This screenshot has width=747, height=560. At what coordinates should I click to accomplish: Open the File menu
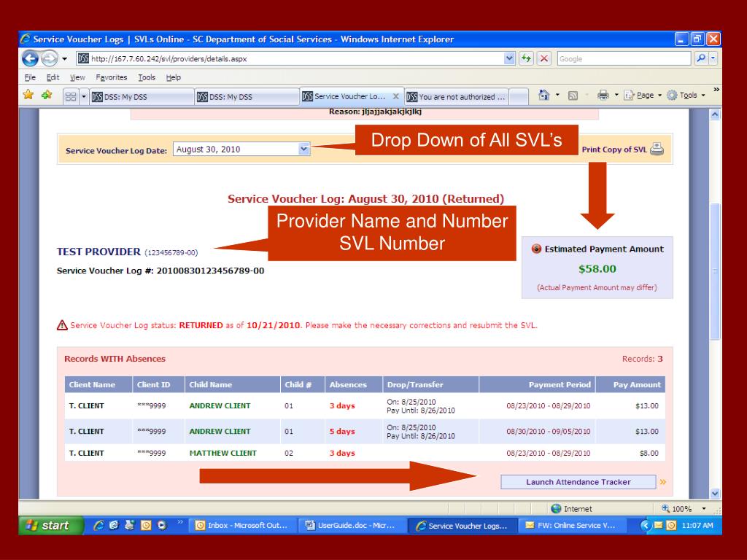(29, 77)
